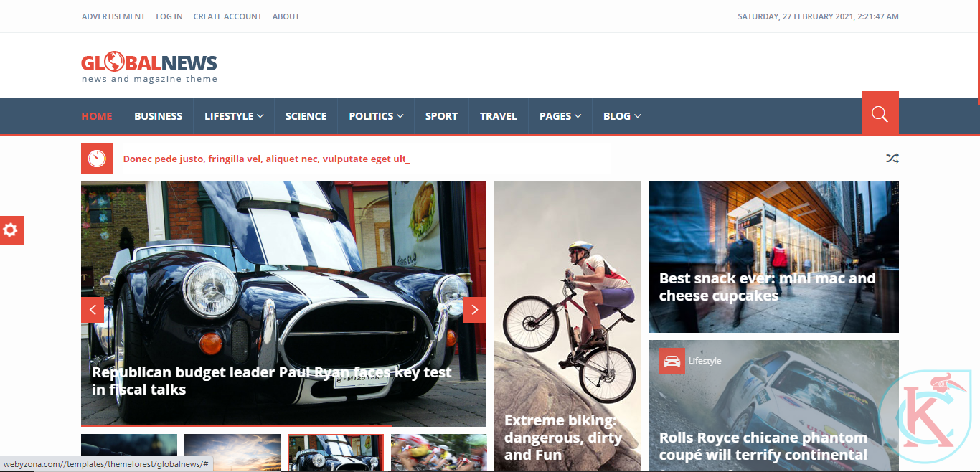
Task: Select the Business menu item
Action: click(158, 116)
